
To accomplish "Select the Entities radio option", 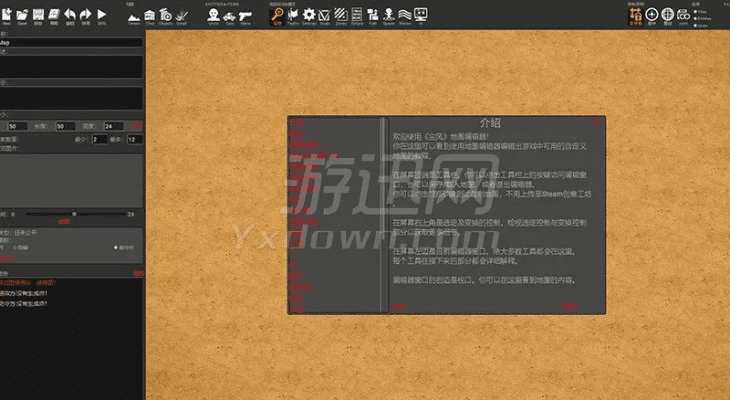I will (x=695, y=17).
